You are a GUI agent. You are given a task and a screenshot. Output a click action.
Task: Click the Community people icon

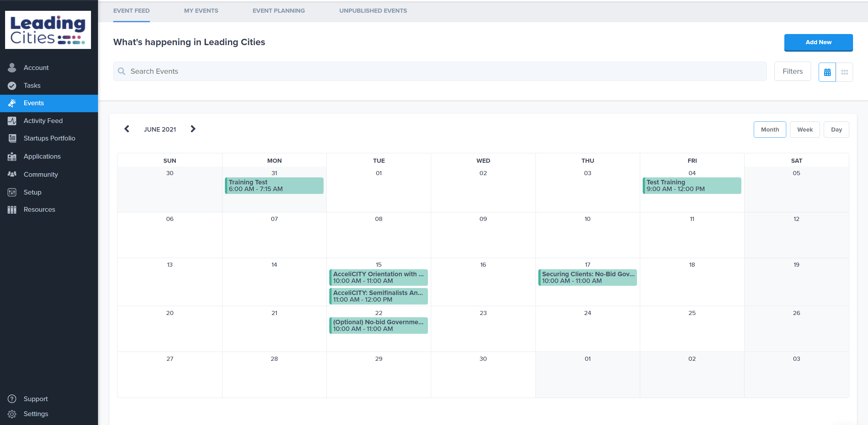click(12, 174)
